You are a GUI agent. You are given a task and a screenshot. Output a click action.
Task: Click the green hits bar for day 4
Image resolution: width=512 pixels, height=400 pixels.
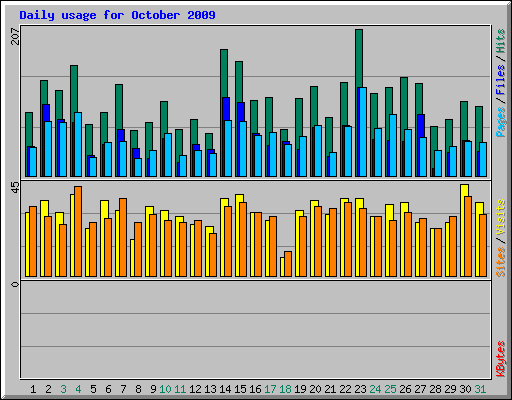(74, 89)
